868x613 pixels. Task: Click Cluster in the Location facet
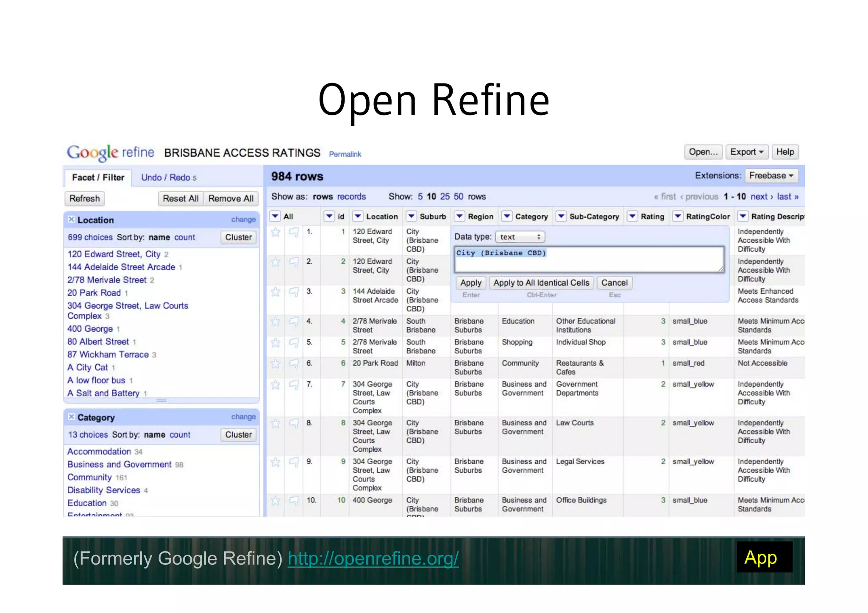238,237
